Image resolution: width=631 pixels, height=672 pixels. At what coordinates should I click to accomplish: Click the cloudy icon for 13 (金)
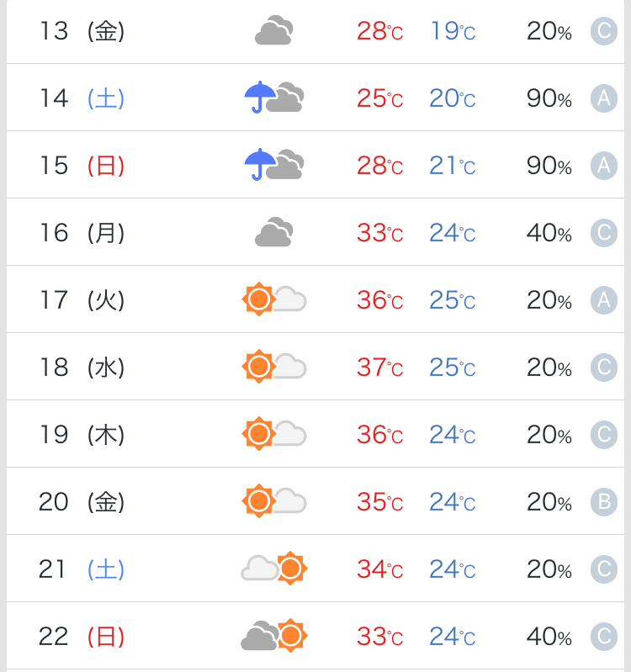(x=274, y=30)
